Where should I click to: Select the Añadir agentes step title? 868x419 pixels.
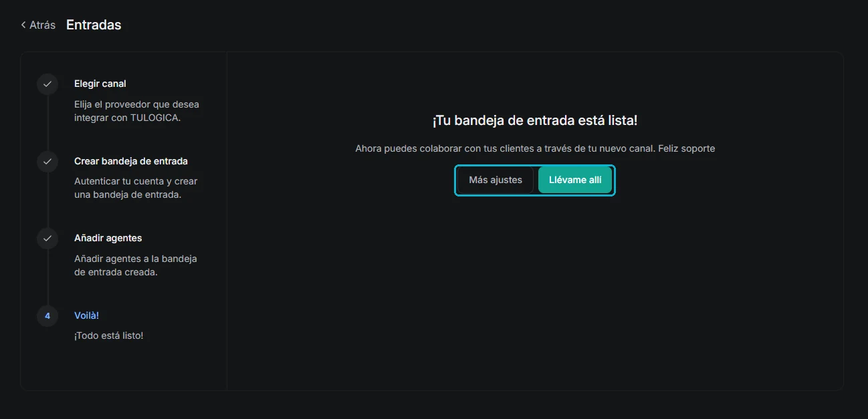pos(108,238)
